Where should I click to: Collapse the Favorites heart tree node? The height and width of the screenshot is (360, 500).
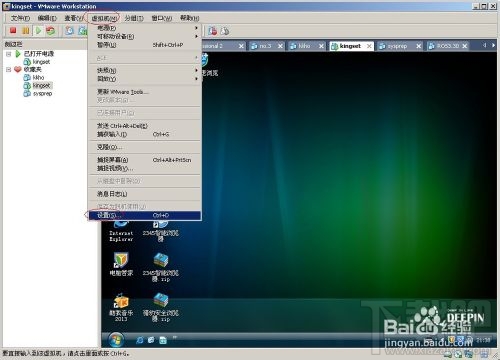9,69
